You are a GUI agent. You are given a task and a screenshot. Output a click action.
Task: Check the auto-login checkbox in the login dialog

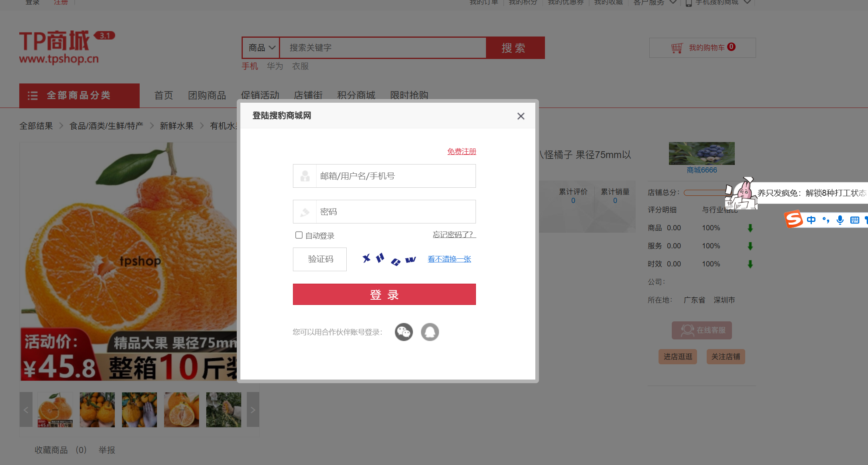tap(299, 235)
